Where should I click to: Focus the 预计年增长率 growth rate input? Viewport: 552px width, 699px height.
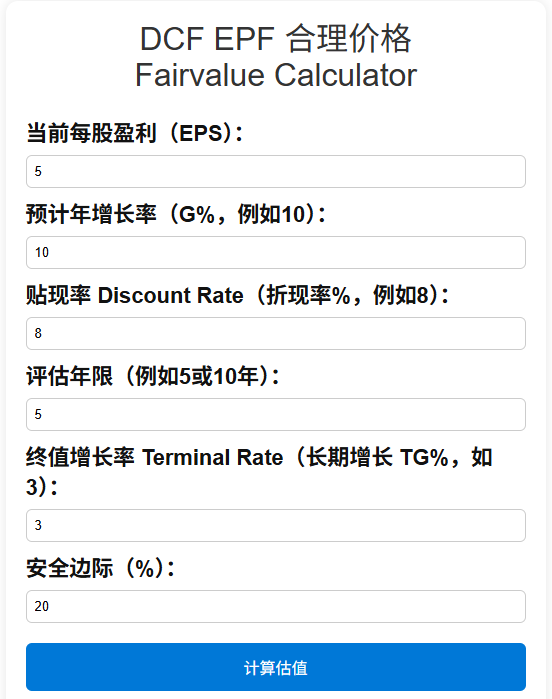pyautogui.click(x=276, y=252)
